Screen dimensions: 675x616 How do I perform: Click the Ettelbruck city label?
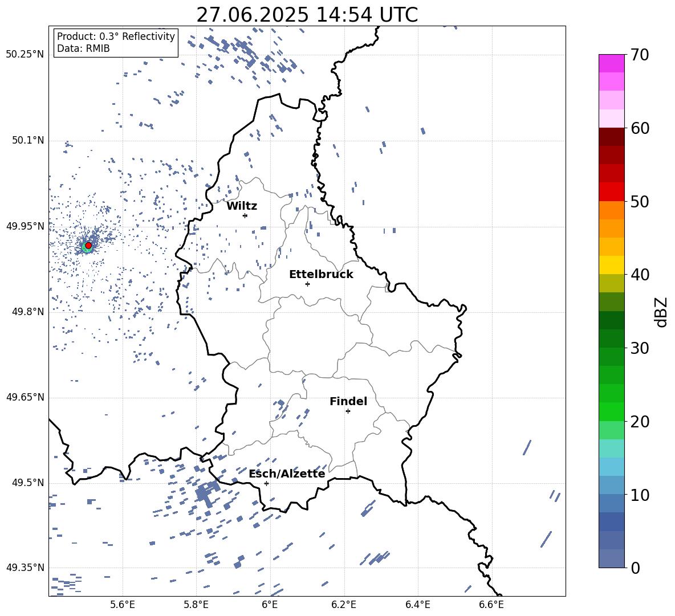coord(321,275)
